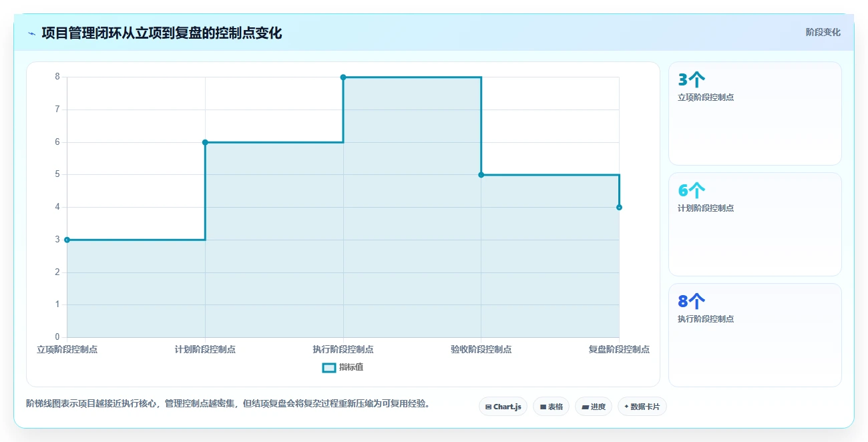Click the data point at 复盘阶段控制点 value 4
This screenshot has width=868, height=442.
pyautogui.click(x=620, y=207)
